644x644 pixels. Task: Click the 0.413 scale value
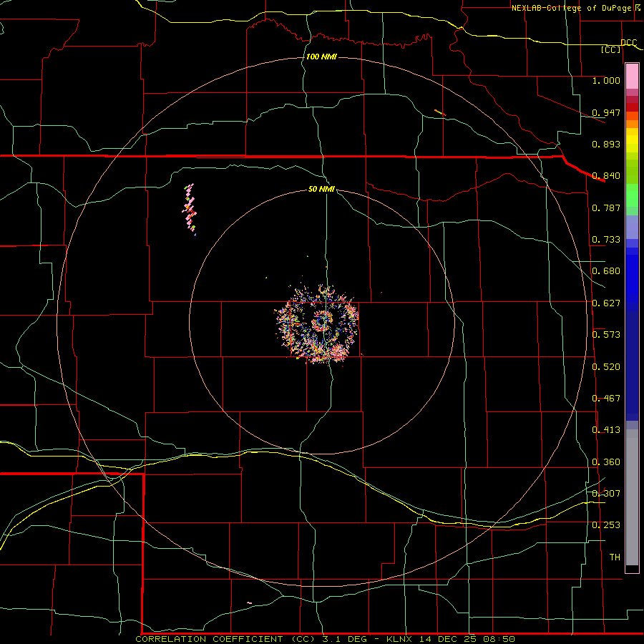tap(606, 430)
